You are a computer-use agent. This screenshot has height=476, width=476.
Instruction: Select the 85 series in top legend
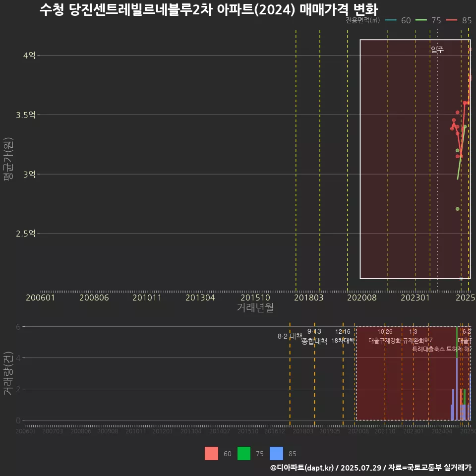[x=459, y=20]
